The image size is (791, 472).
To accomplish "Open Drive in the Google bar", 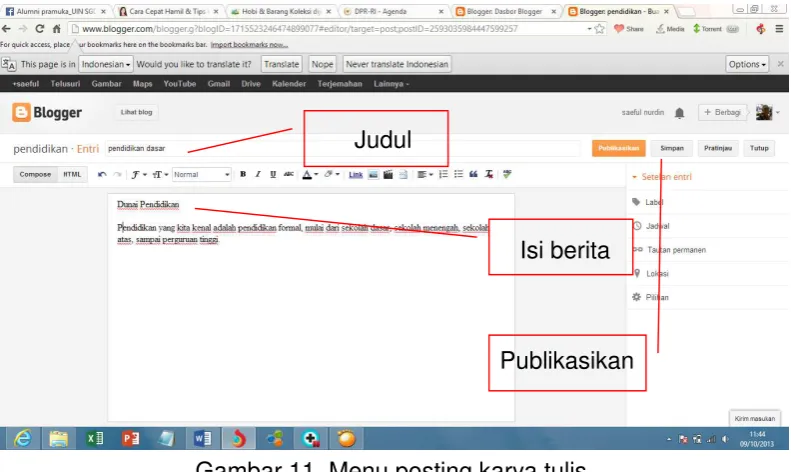I will [x=251, y=84].
